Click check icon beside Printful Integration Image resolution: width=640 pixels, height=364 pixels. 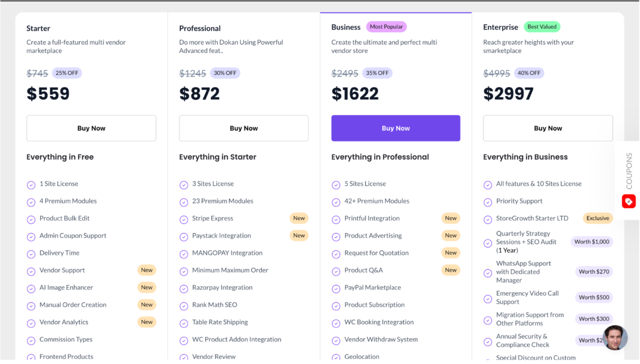click(x=336, y=220)
